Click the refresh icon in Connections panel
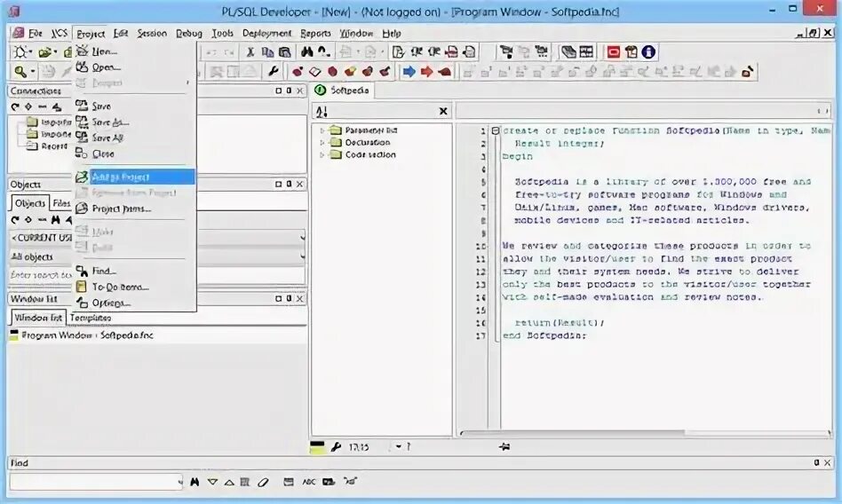 click(15, 106)
